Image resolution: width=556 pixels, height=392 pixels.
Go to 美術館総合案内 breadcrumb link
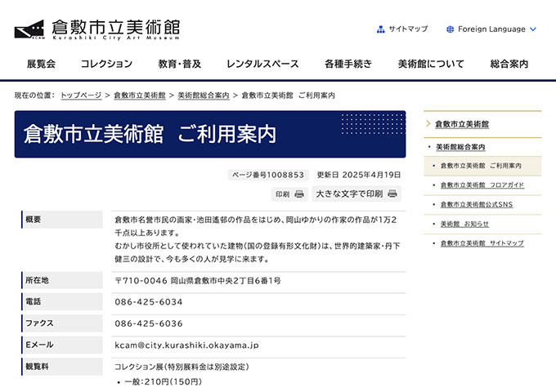204,96
